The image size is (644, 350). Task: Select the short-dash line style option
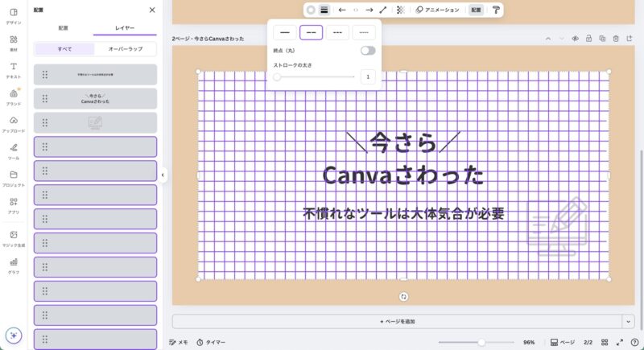pos(337,32)
